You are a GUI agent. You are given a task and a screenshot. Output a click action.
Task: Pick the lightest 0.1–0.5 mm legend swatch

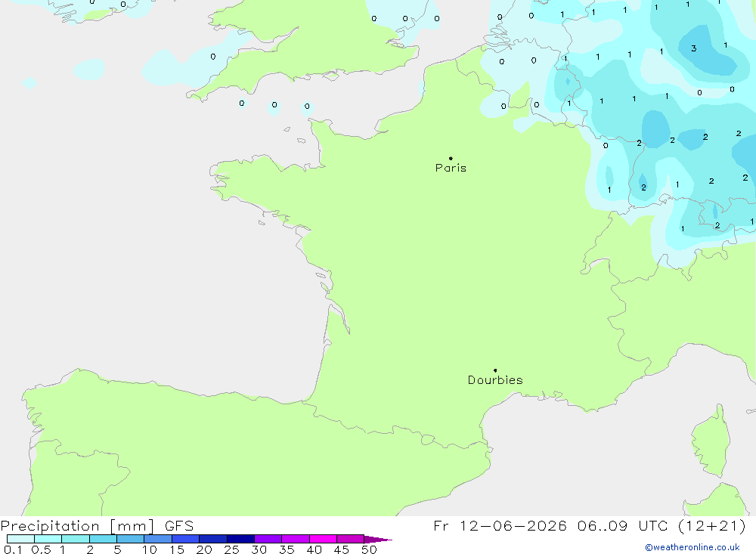click(20, 539)
